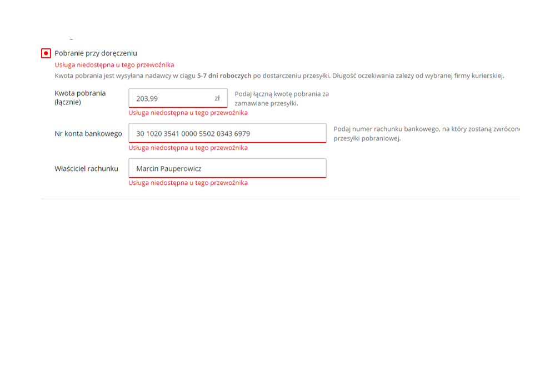This screenshot has height=392, width=555.
Task: Click the 'Nr konta bankowego' account number field
Action: pos(227,133)
